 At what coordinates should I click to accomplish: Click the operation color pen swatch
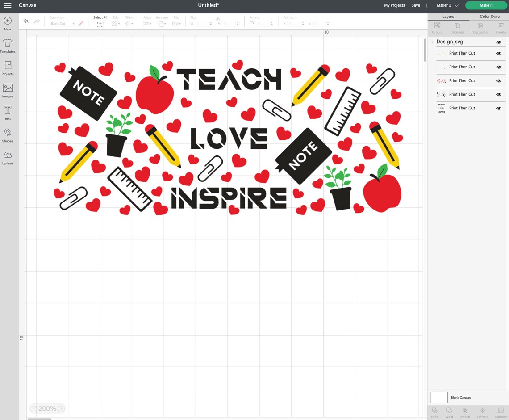[x=81, y=23]
